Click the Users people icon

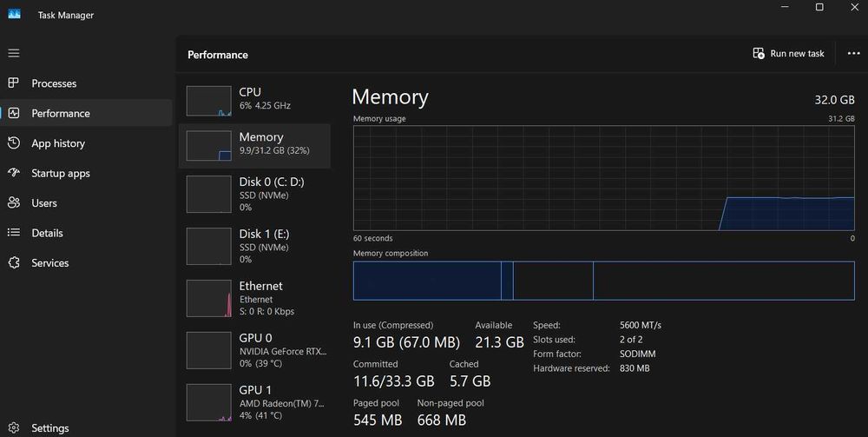pos(13,202)
